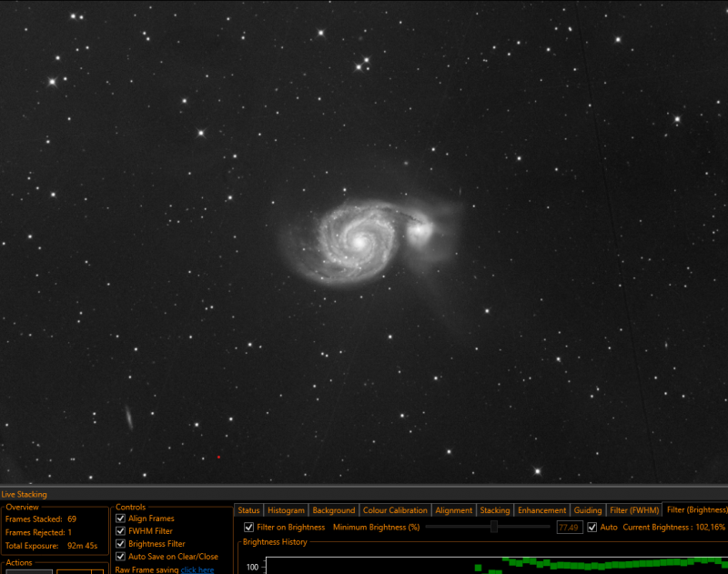
Task: Switch to the Alignment tab
Action: coord(453,510)
